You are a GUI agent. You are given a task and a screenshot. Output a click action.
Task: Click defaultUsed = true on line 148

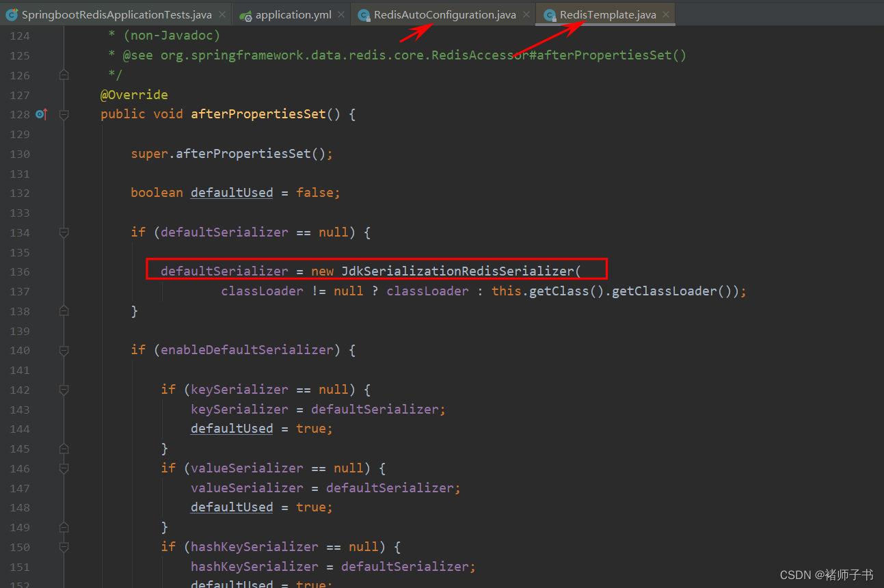tap(261, 507)
